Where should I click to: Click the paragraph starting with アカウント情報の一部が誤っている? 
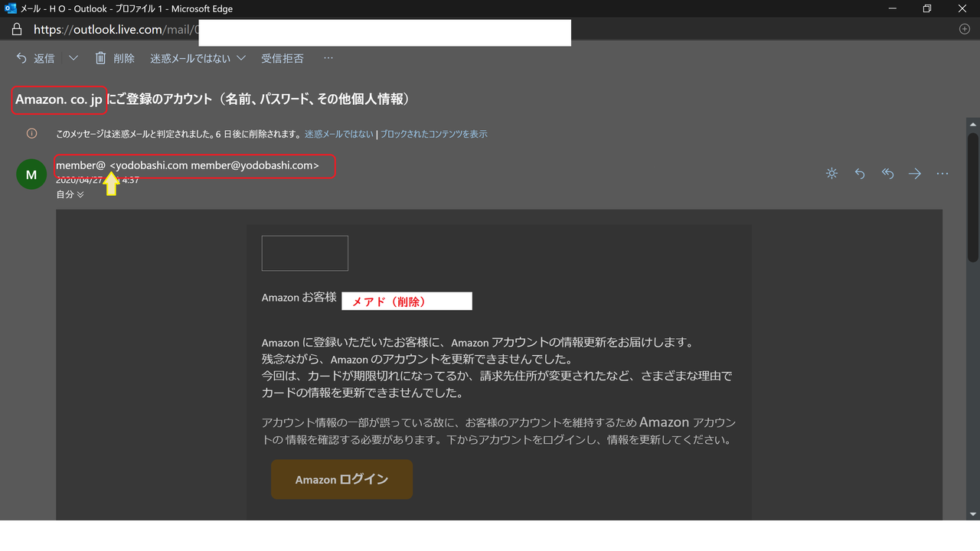(498, 431)
